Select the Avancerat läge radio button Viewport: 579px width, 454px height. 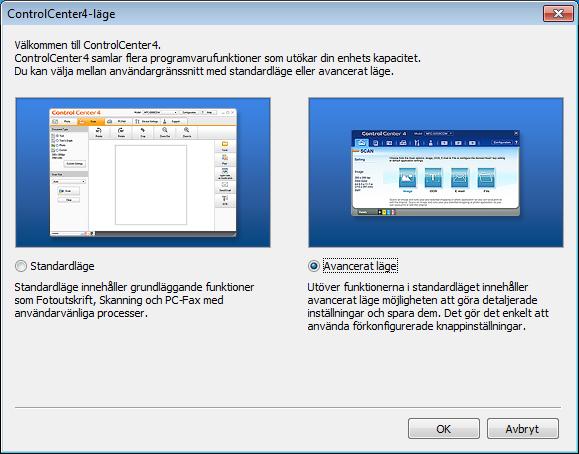pyautogui.click(x=314, y=266)
